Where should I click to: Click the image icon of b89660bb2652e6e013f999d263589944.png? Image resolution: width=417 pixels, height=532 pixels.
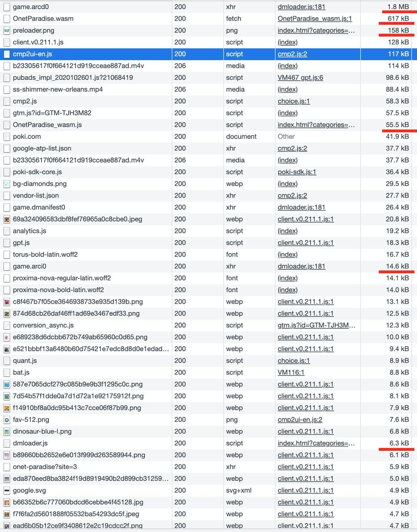(7, 455)
